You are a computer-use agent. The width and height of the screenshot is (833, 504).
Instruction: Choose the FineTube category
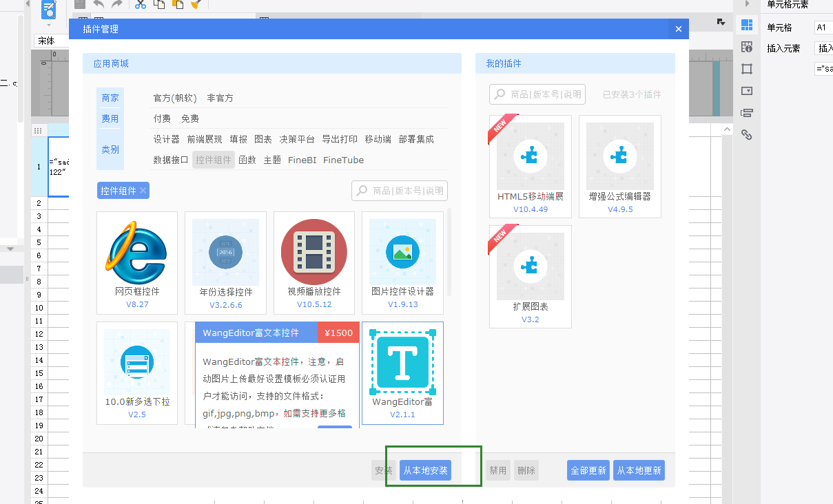[x=343, y=160]
